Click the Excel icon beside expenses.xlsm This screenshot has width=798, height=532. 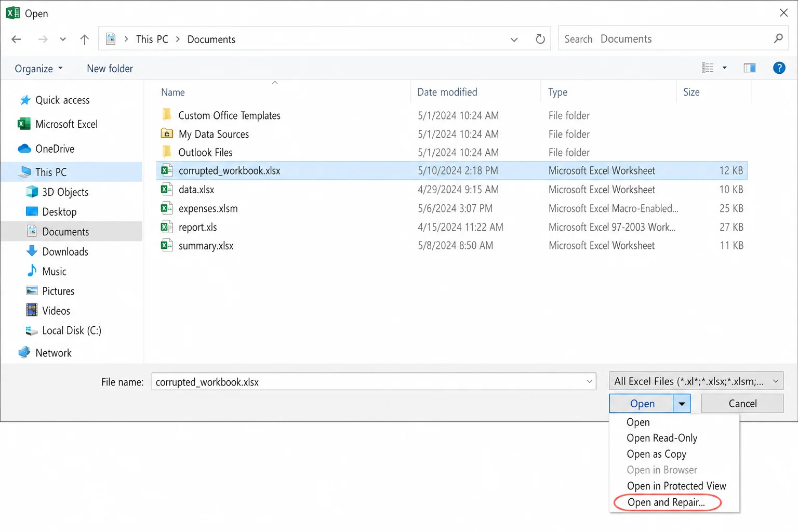coord(166,208)
